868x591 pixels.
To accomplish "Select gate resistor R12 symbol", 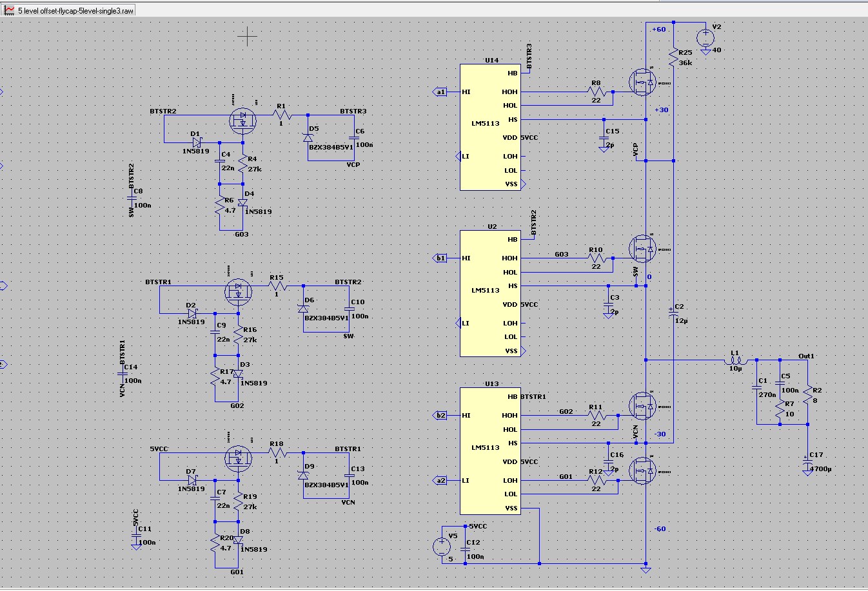I will tap(596, 480).
